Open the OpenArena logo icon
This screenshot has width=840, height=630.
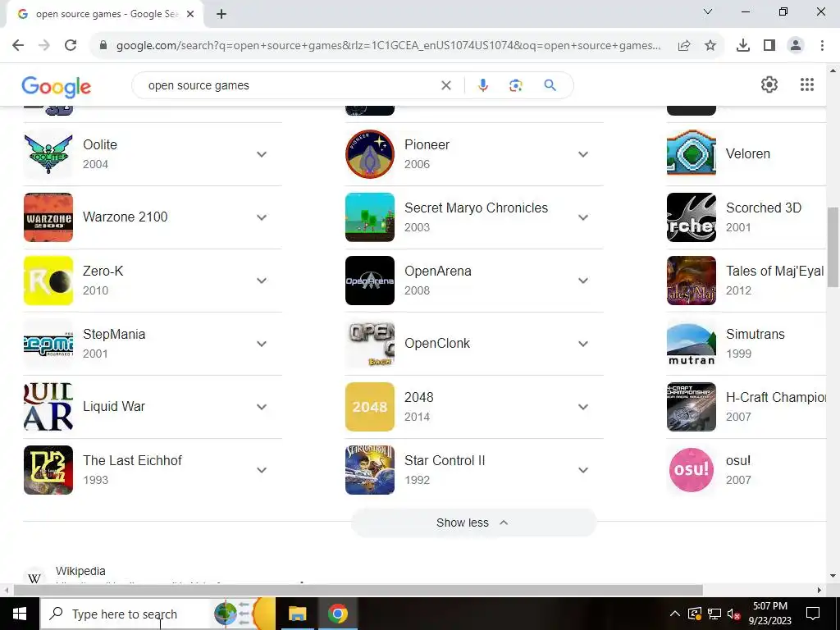click(370, 281)
